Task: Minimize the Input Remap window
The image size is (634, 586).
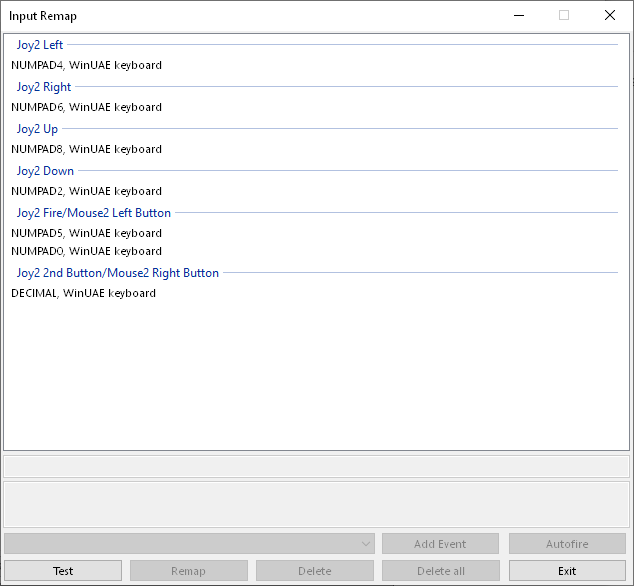Action: point(519,16)
